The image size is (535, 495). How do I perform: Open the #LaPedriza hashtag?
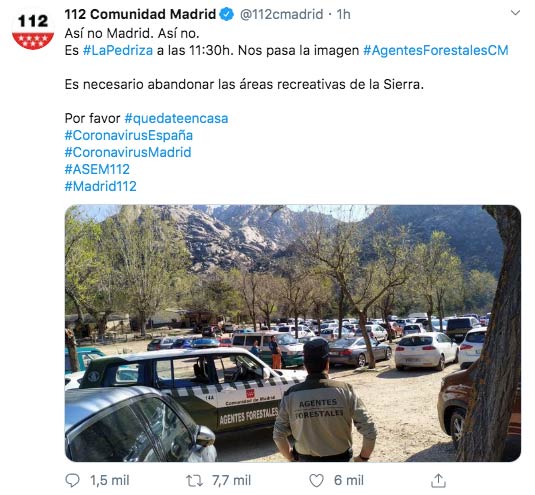pyautogui.click(x=118, y=50)
